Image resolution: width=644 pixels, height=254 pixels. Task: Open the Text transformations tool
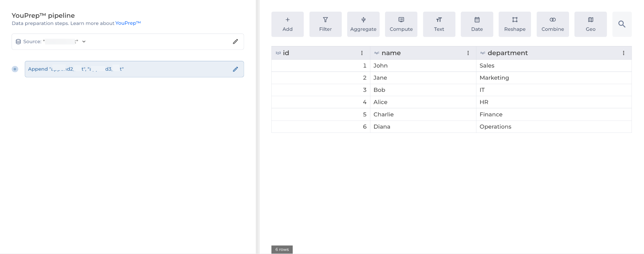click(439, 24)
